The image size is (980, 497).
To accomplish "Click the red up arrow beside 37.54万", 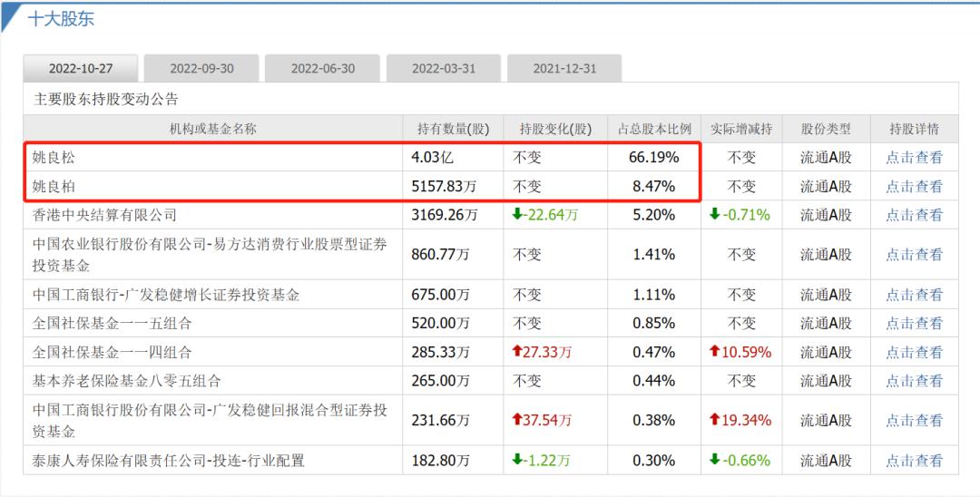I will pos(517,420).
